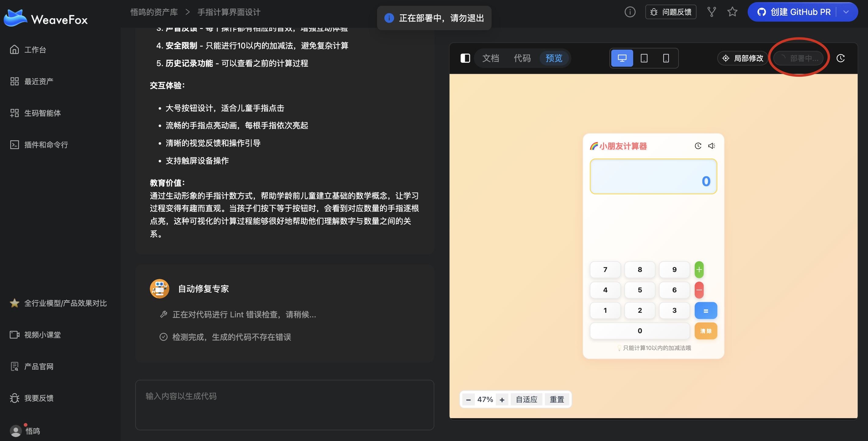Screen dimensions: 868x441
Task: Open the fork branch icon
Action: (x=711, y=12)
